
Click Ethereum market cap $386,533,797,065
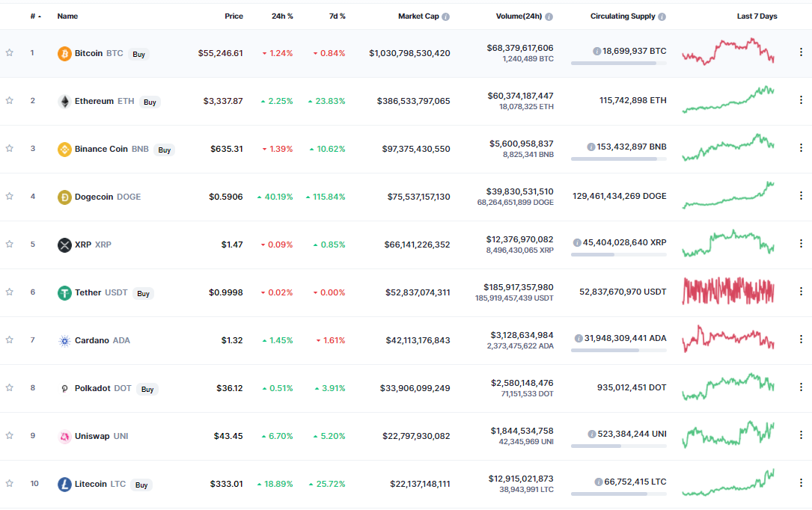coord(413,102)
